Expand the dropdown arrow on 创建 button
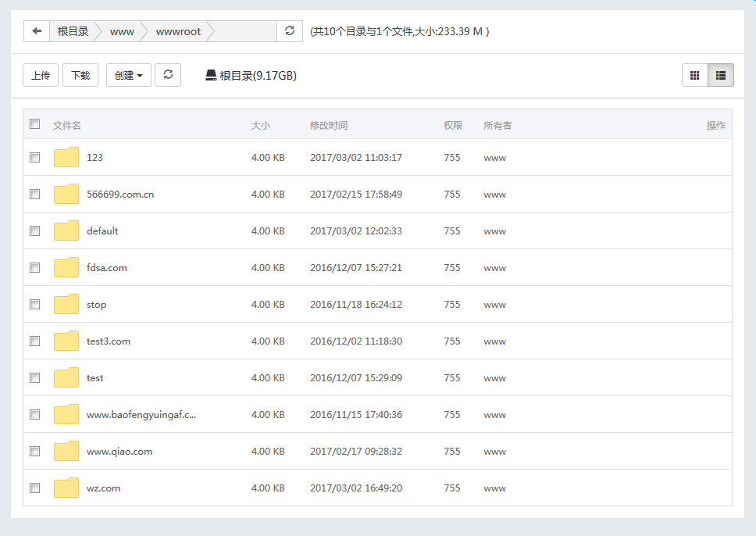The image size is (756, 536). [139, 75]
